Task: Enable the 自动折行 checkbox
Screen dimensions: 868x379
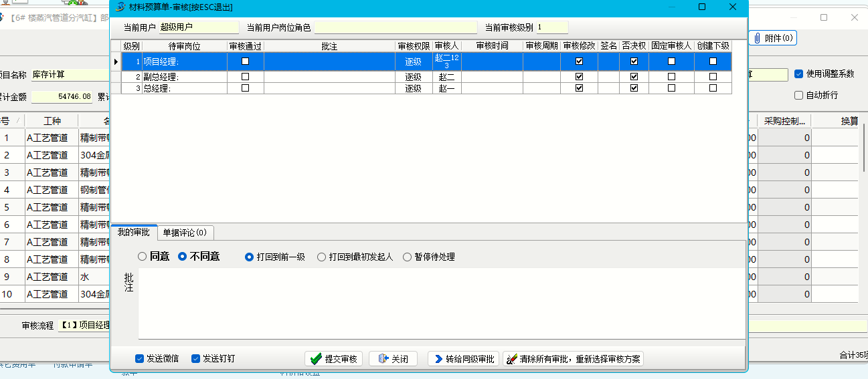Action: [x=798, y=96]
